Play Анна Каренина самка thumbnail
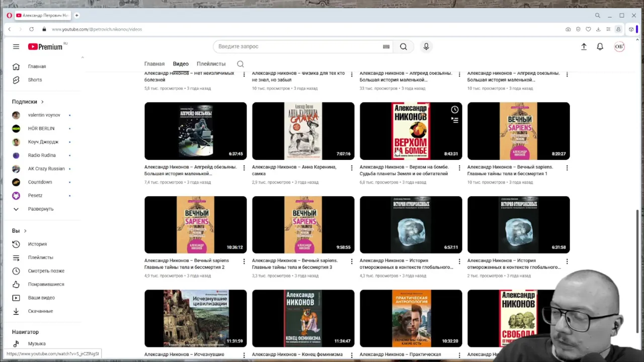Image resolution: width=644 pixels, height=362 pixels. pyautogui.click(x=303, y=131)
